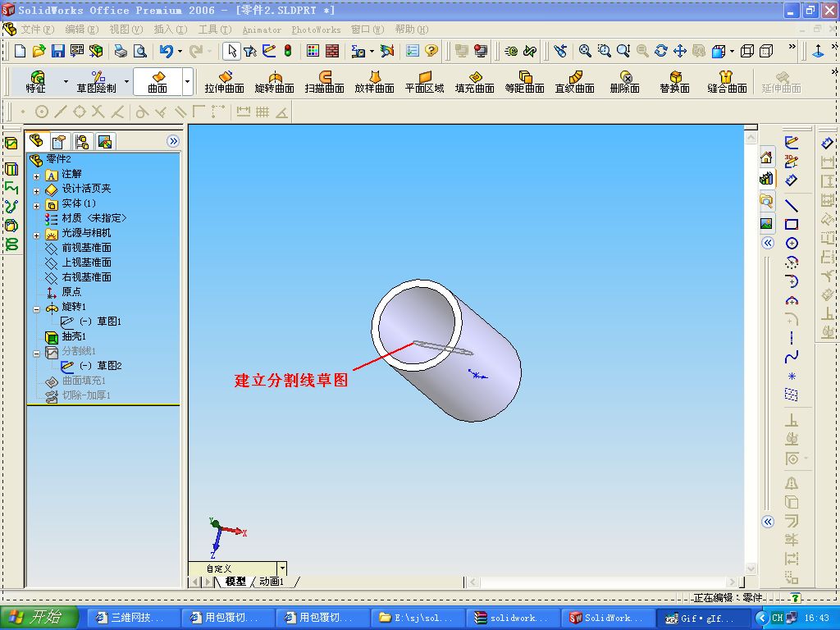Click the Planar Surface (平面区域) tool

[424, 82]
